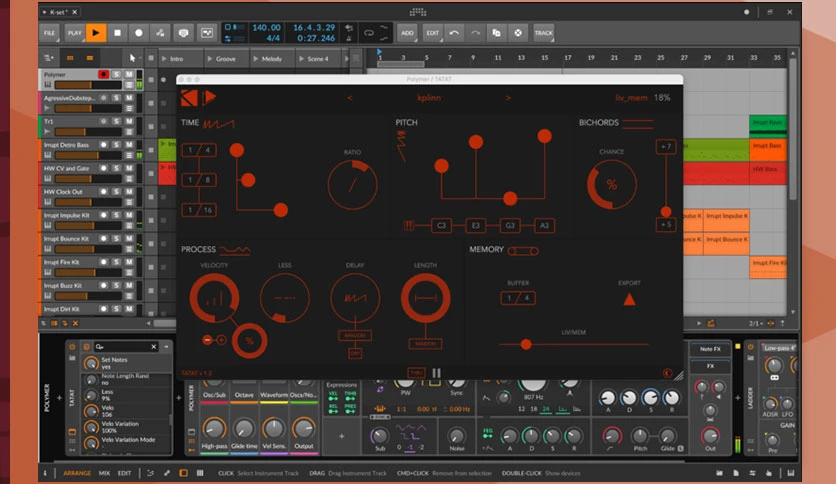Mute the Irrupt Fire Kit track
The height and width of the screenshot is (484, 836).
pyautogui.click(x=129, y=262)
